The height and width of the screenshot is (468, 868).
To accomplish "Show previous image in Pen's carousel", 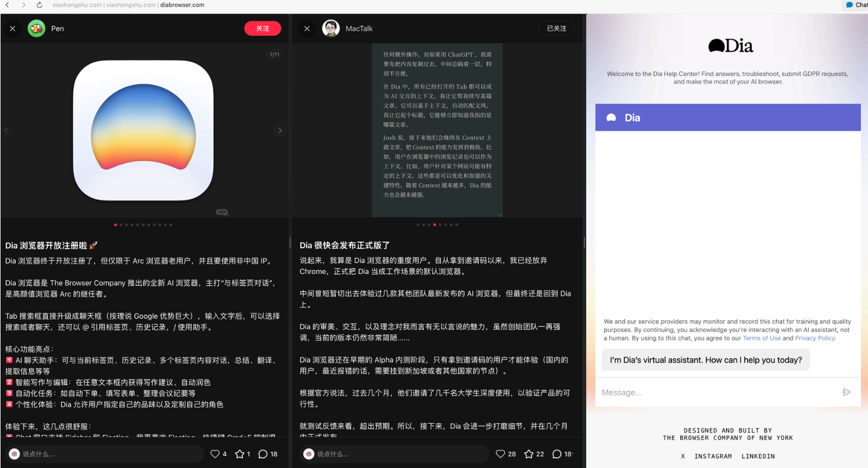I will pos(7,130).
